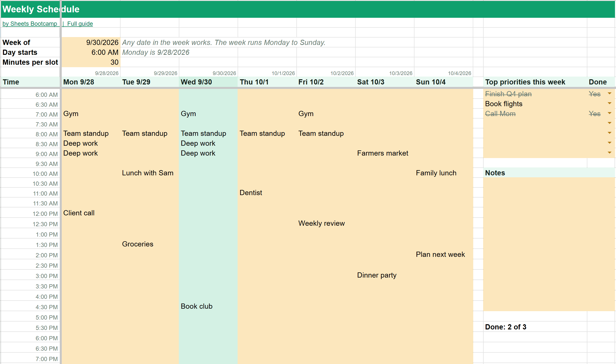Select the 'Fri 10/2' column header
The width and height of the screenshot is (616, 364).
click(326, 82)
